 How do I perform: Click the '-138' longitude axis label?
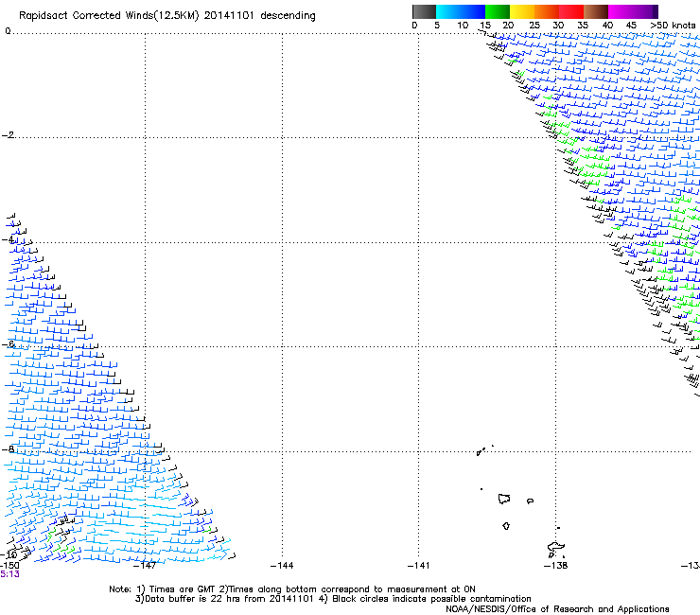[x=556, y=566]
